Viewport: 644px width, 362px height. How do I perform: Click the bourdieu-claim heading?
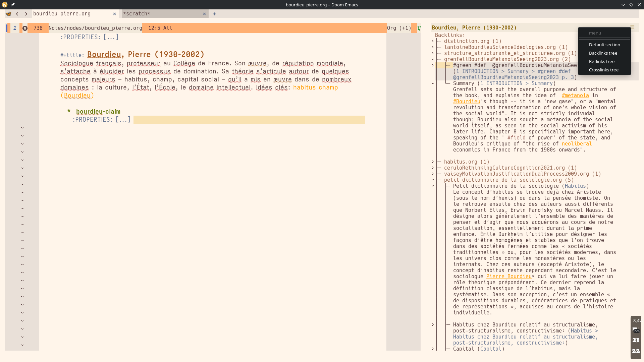tap(98, 112)
